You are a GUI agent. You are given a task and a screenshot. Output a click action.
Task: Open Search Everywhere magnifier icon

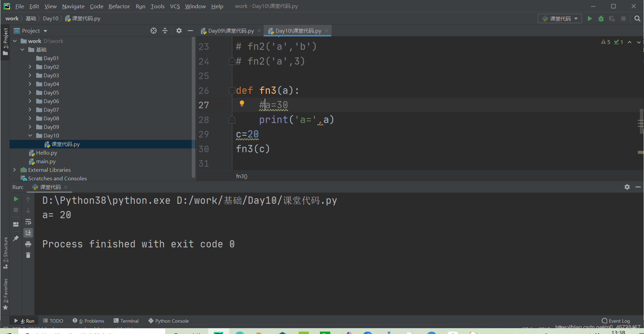point(637,19)
